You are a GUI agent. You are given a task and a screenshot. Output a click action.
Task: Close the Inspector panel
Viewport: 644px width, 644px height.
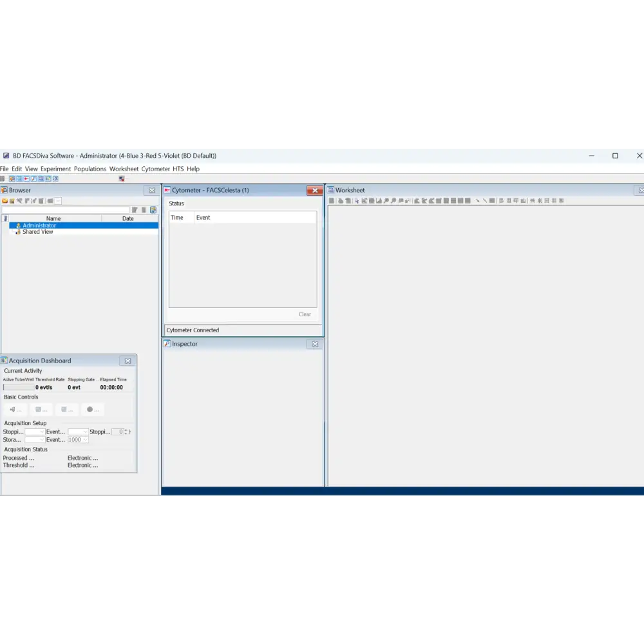pyautogui.click(x=315, y=344)
